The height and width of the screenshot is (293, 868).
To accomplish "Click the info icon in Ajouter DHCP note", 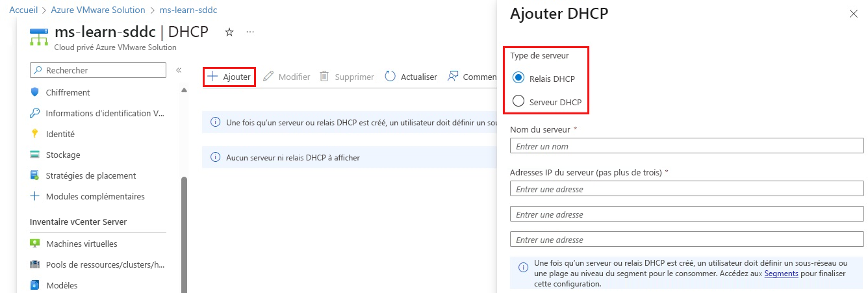I will pyautogui.click(x=523, y=267).
